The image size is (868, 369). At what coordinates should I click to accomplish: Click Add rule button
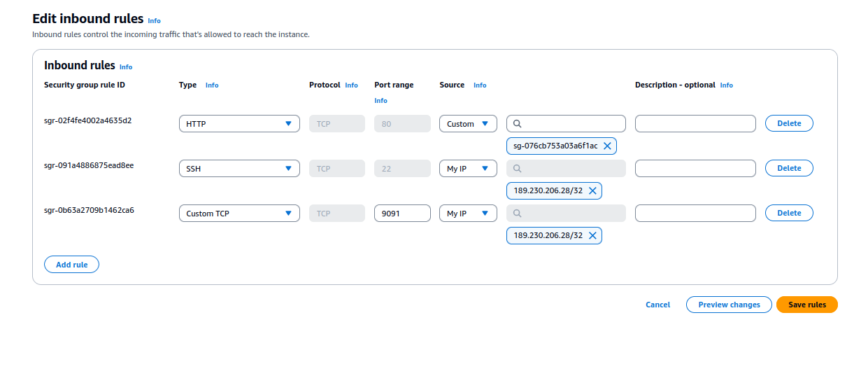pos(71,265)
